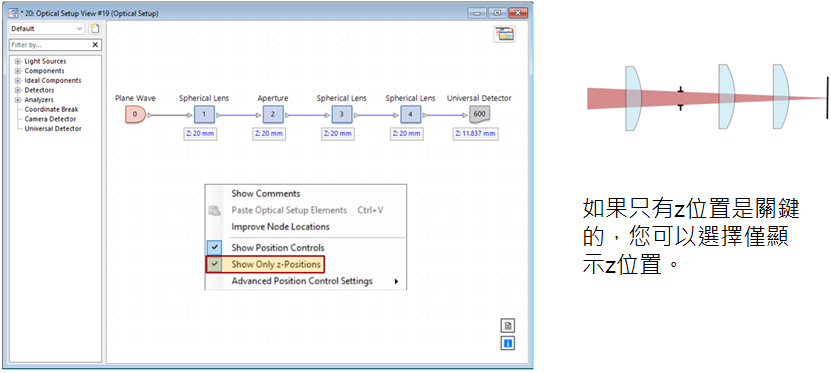831x373 pixels.
Task: Click the Paste Optical Setup Elements clipboard icon
Action: pos(214,210)
